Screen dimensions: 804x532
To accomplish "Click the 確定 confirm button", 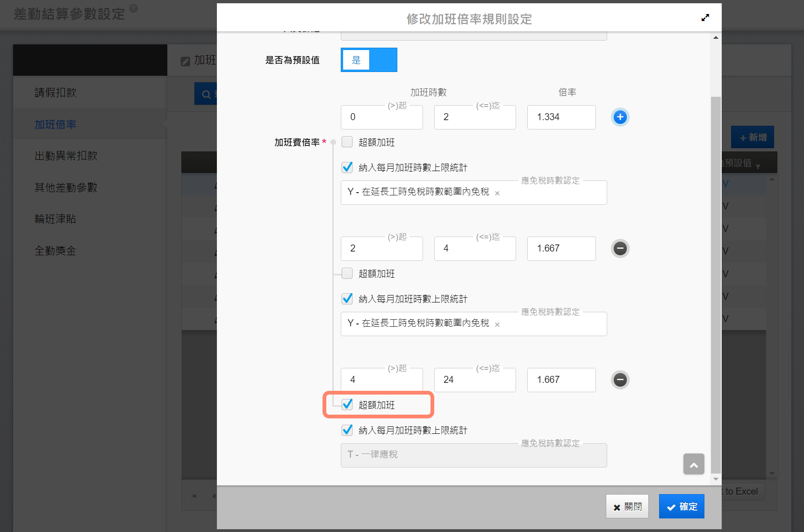I will 681,506.
